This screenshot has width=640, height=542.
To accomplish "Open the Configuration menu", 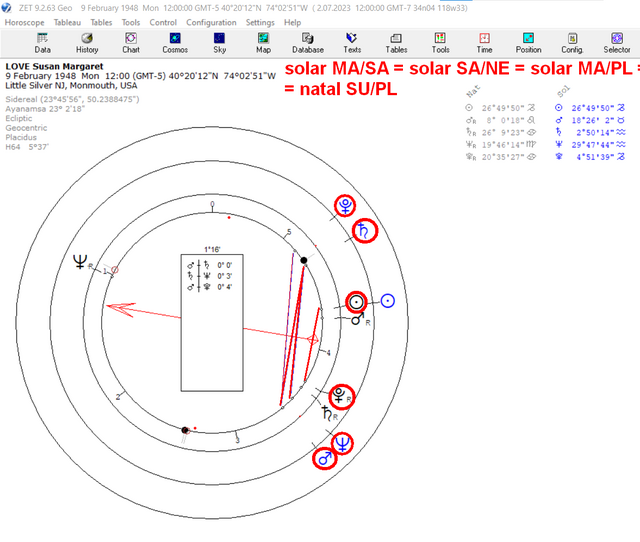I will (x=211, y=22).
